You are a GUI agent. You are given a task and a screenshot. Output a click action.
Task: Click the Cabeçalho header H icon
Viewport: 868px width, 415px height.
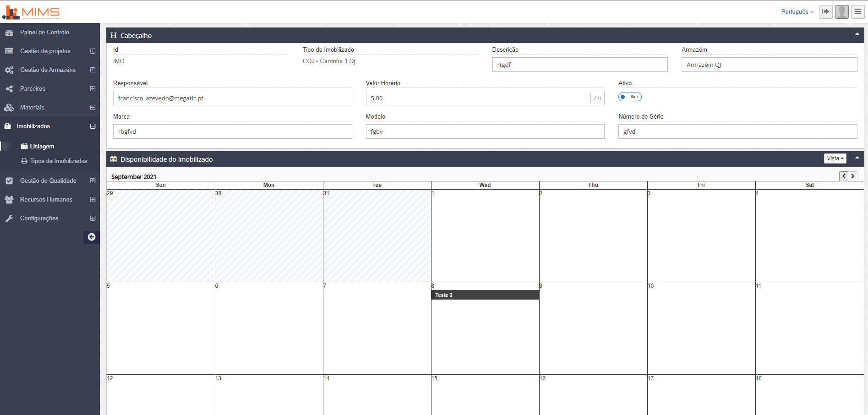click(x=114, y=35)
